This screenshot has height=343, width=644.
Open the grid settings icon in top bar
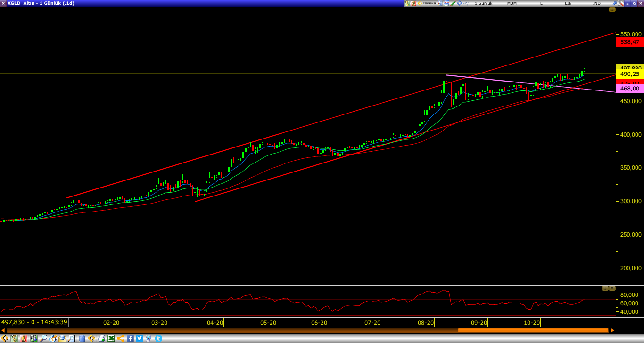click(440, 3)
